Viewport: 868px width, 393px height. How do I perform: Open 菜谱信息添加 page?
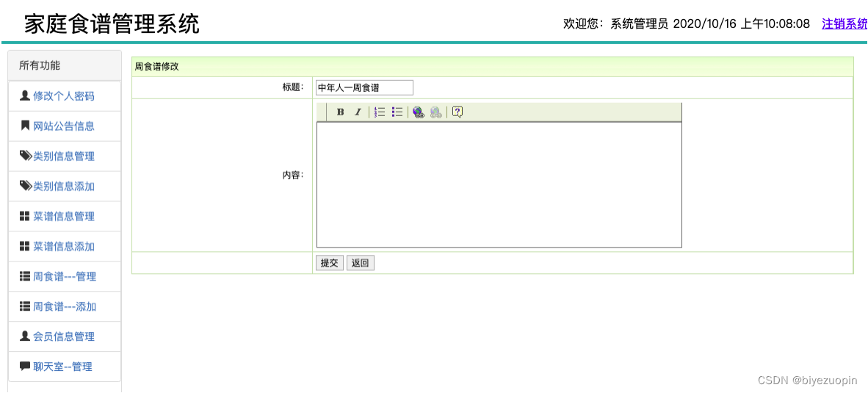pyautogui.click(x=65, y=246)
